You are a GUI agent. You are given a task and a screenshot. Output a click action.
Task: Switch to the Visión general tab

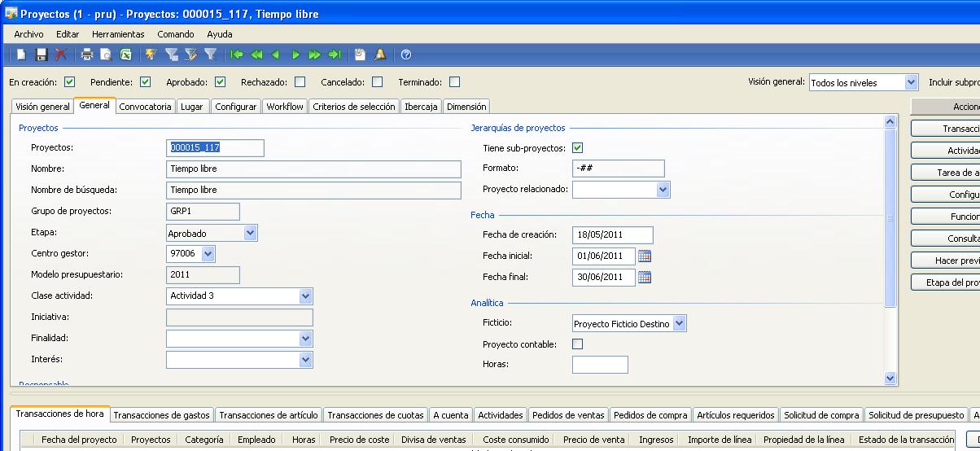[x=42, y=107]
